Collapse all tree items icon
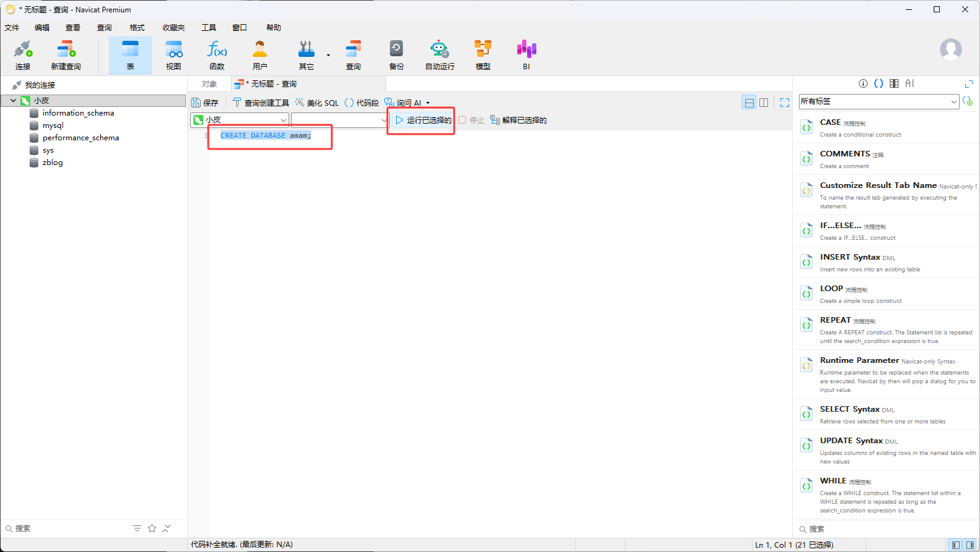 pos(167,529)
